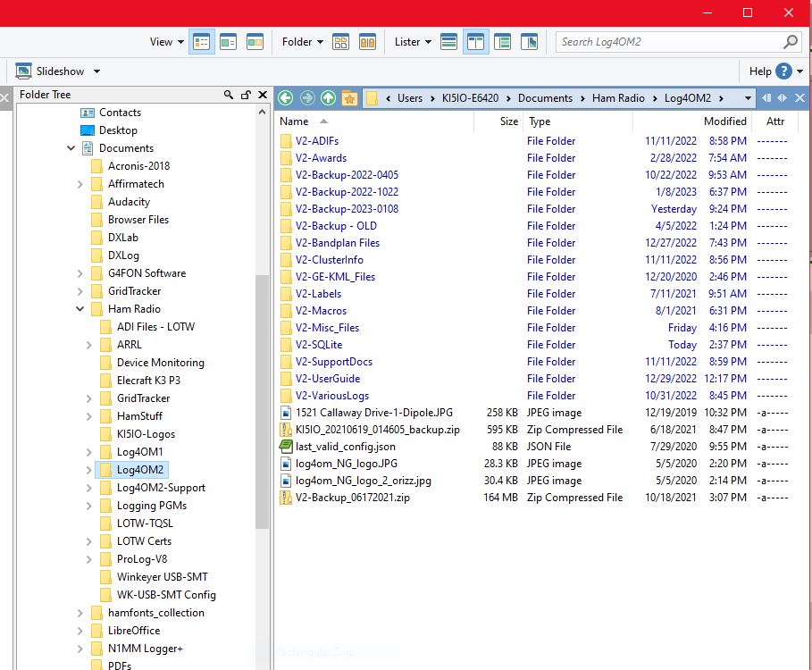Click the search magnifier icon
812x670 pixels.
791,42
